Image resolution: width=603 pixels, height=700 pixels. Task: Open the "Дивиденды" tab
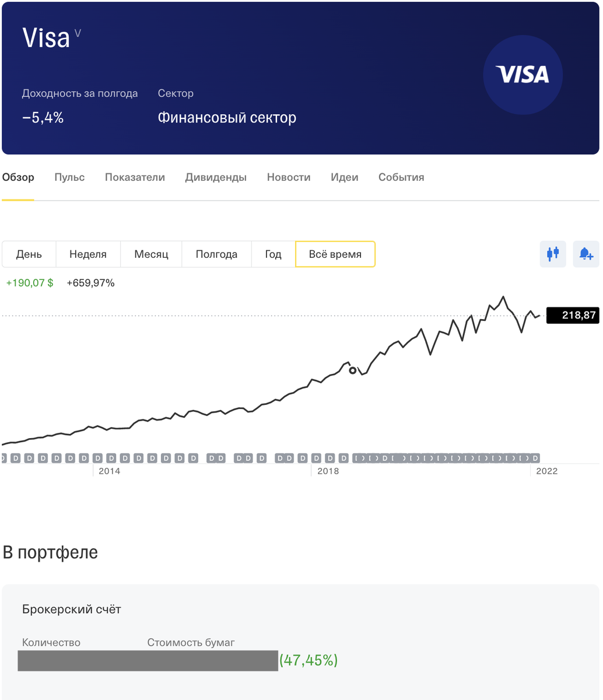click(216, 177)
